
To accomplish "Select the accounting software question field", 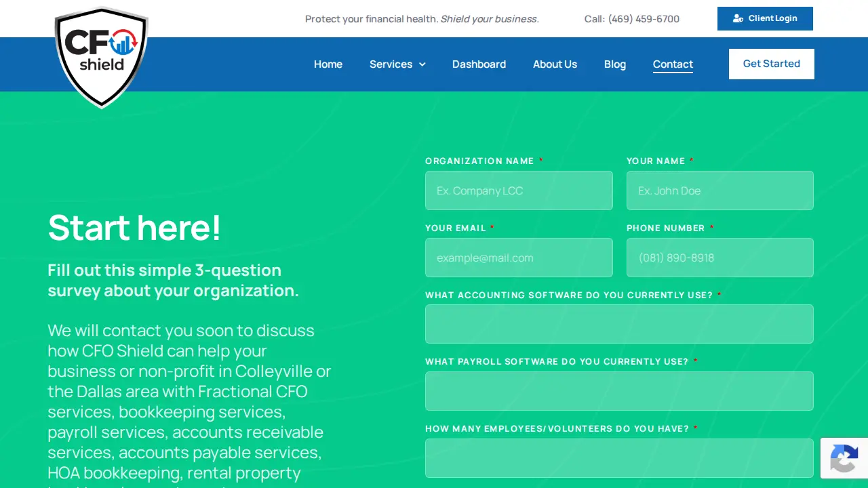I will click(619, 324).
